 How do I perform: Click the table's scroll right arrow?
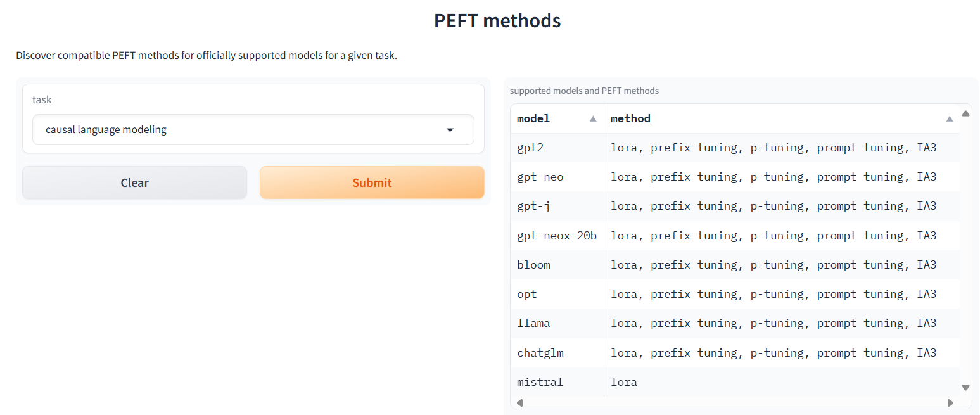(x=950, y=402)
